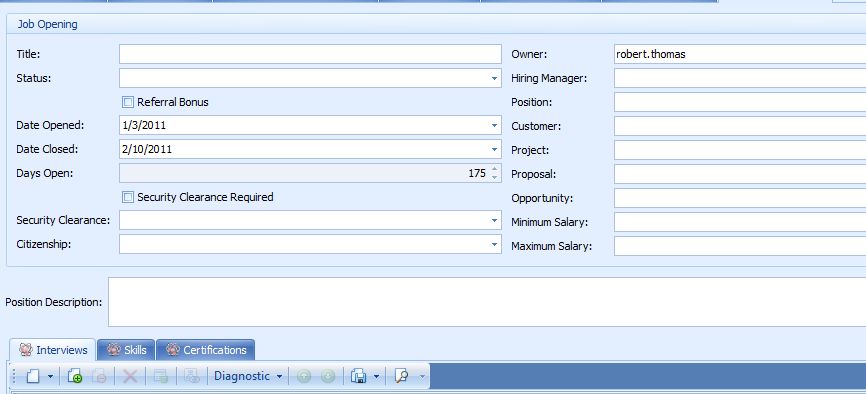This screenshot has height=394, width=866.
Task: Increase Days Open with the up spinner
Action: [x=494, y=169]
